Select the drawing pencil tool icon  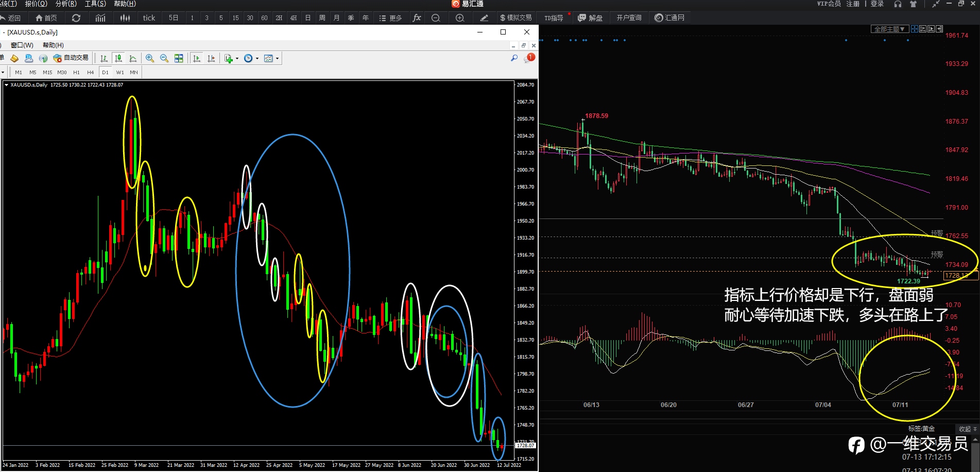[x=484, y=18]
